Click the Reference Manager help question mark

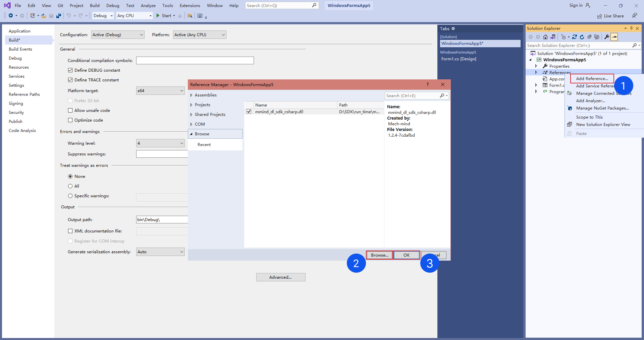coord(427,84)
